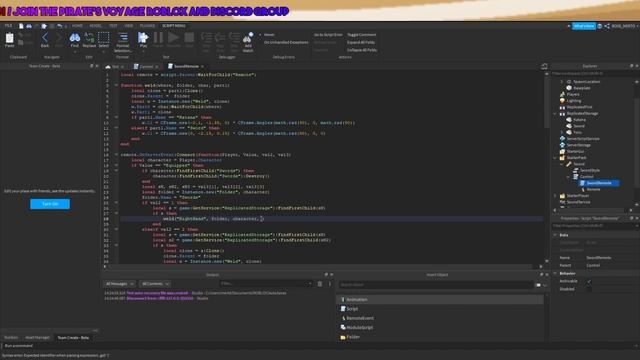Collapse the function weld code fold arrow
Screen dimensions: 640x360
pyautogui.click(x=116, y=85)
